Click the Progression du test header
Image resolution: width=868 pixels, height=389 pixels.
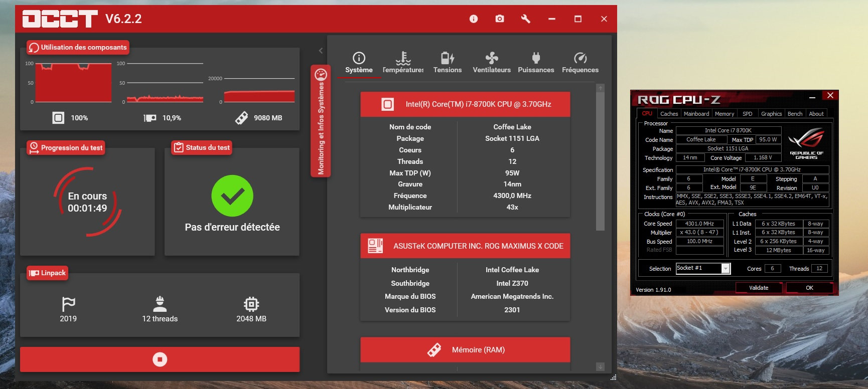click(66, 147)
